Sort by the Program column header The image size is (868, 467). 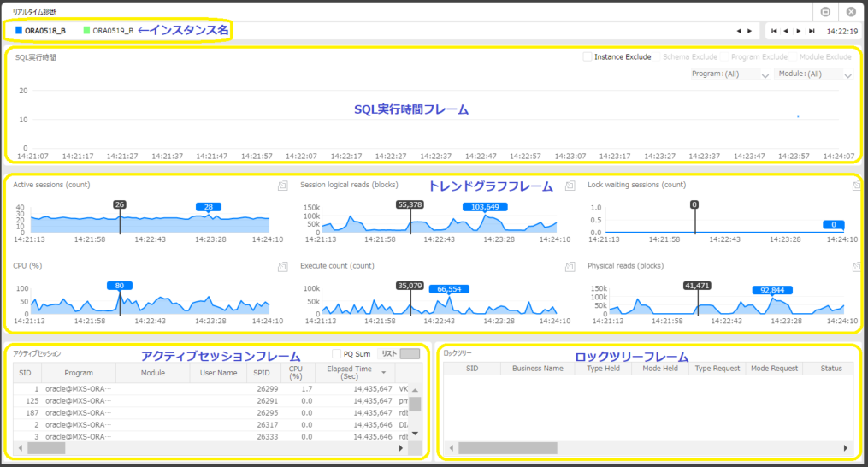[x=79, y=373]
